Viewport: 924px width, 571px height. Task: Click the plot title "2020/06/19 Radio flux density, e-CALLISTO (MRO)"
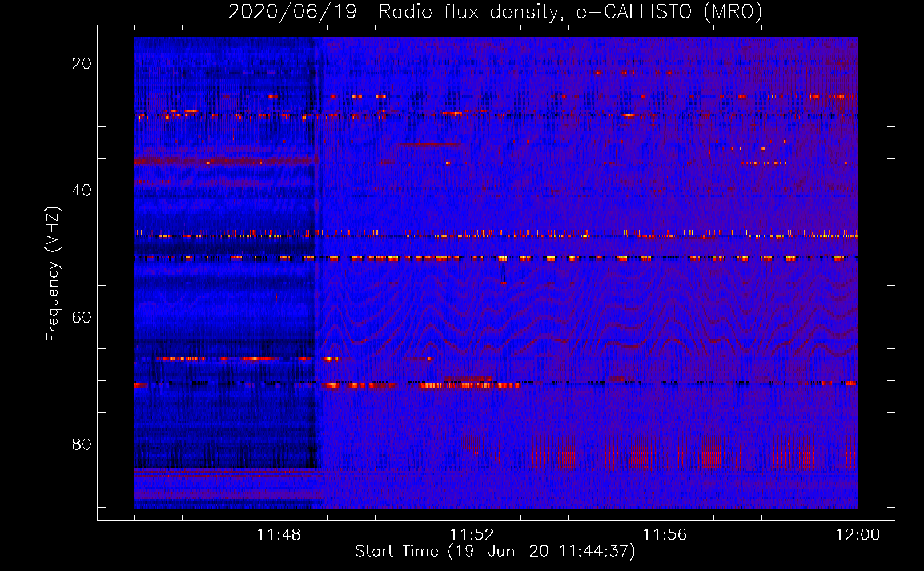pos(496,11)
